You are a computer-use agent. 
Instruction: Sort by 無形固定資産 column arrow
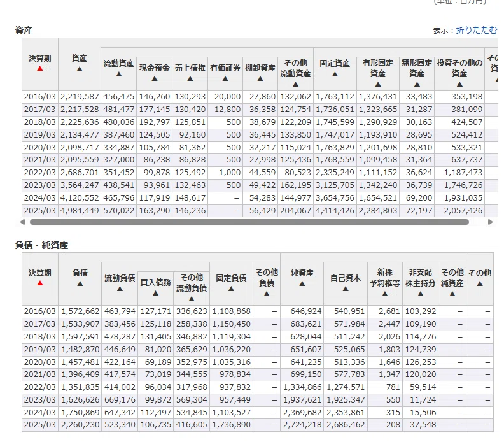(417, 84)
